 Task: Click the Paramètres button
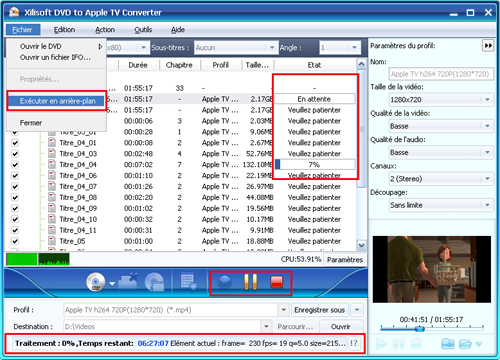point(345,260)
